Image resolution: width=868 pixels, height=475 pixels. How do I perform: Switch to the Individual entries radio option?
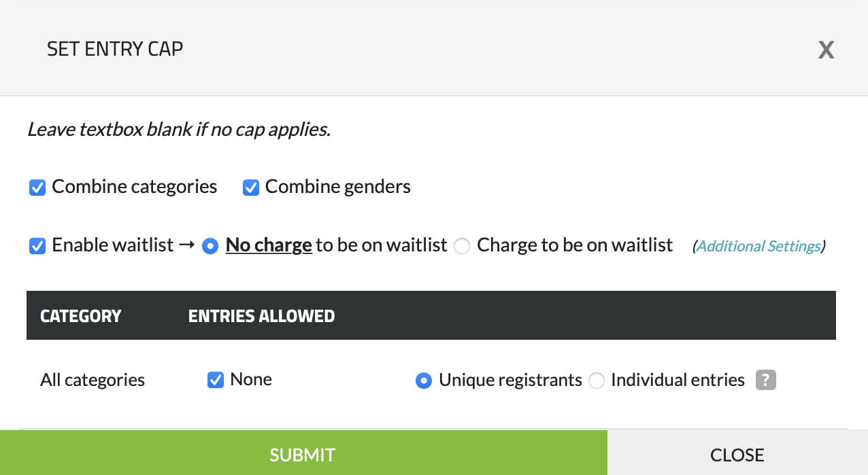pos(597,381)
